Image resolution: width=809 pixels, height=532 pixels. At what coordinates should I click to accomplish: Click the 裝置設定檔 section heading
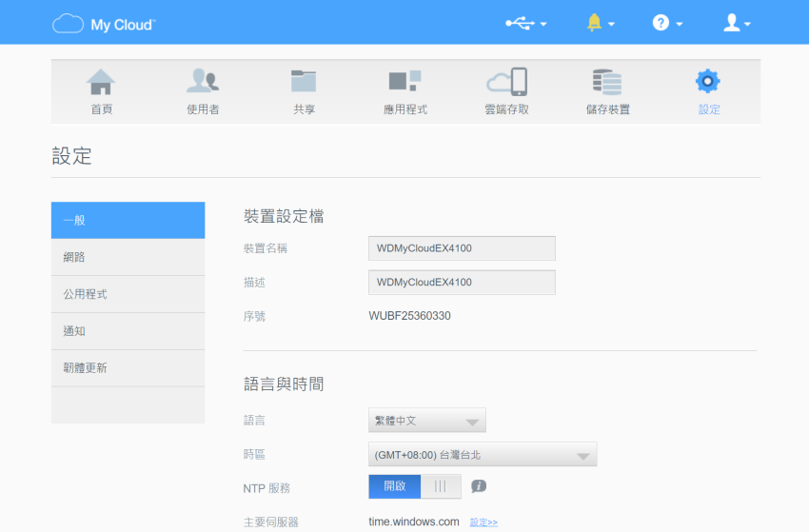tap(284, 216)
